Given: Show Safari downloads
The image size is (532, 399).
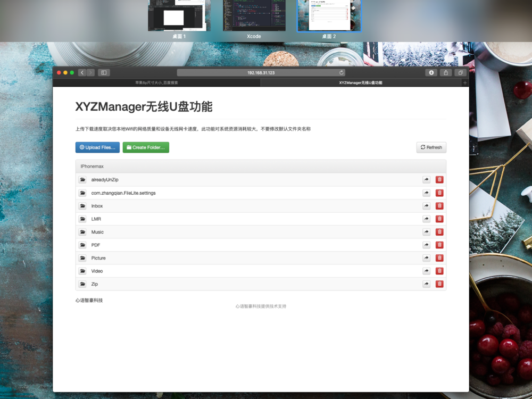Looking at the screenshot, I should (x=431, y=72).
